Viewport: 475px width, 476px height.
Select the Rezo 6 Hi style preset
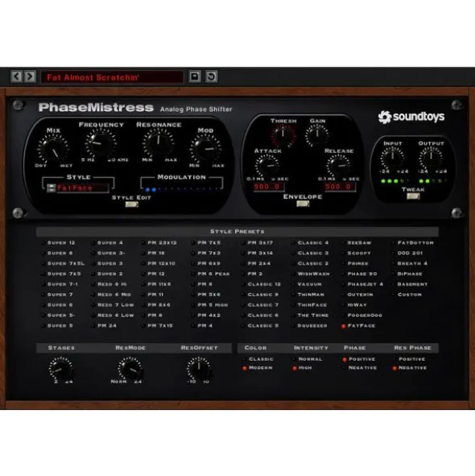pos(109,284)
